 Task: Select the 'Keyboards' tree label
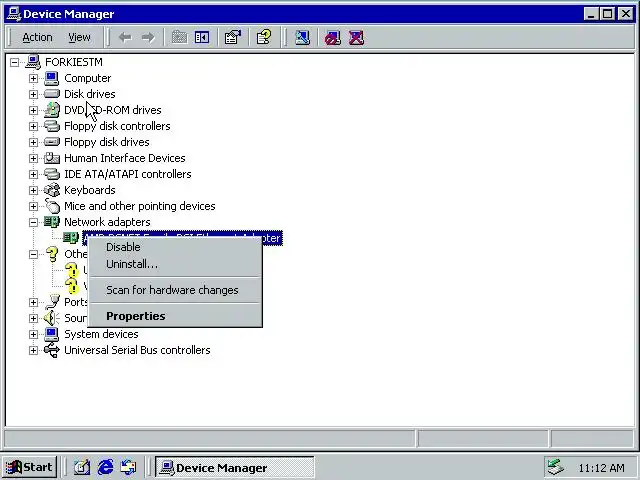tap(90, 190)
